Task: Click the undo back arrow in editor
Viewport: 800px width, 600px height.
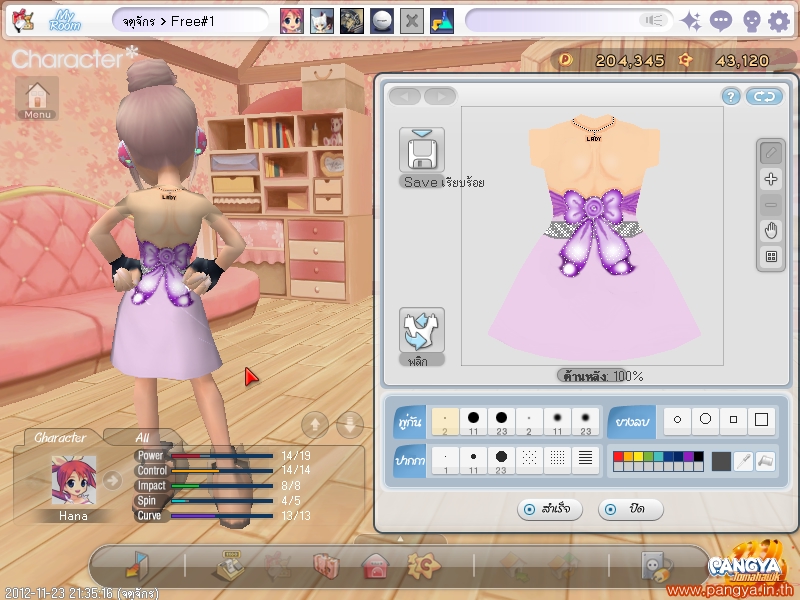Action: point(405,96)
